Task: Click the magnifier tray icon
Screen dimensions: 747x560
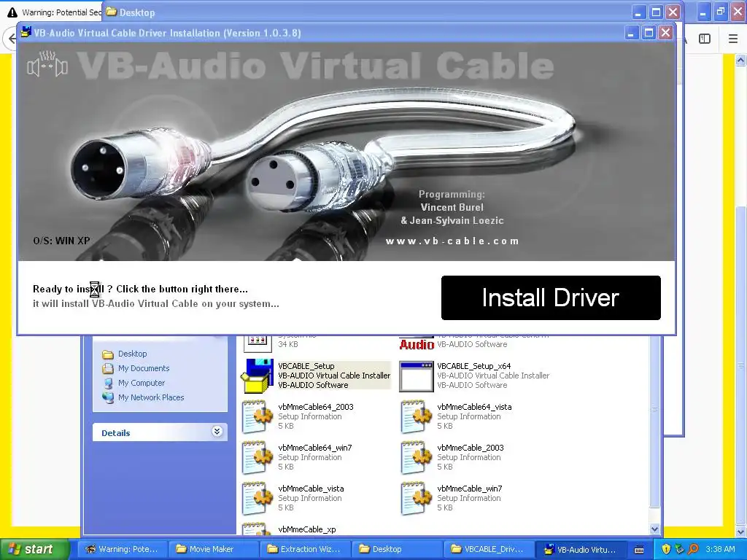Action: [x=693, y=549]
